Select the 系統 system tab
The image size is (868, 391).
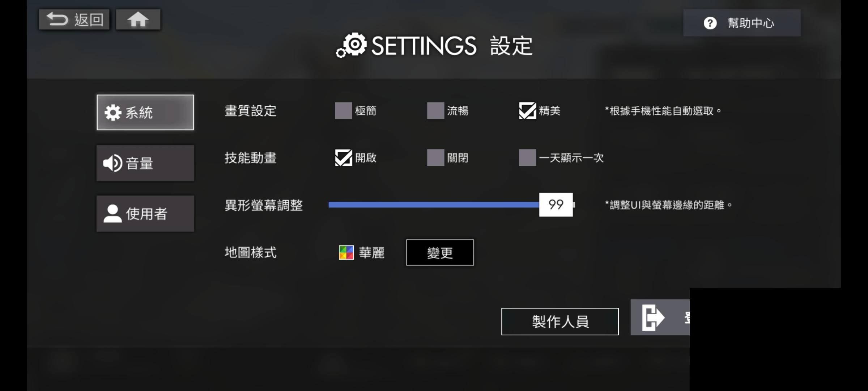pyautogui.click(x=145, y=113)
